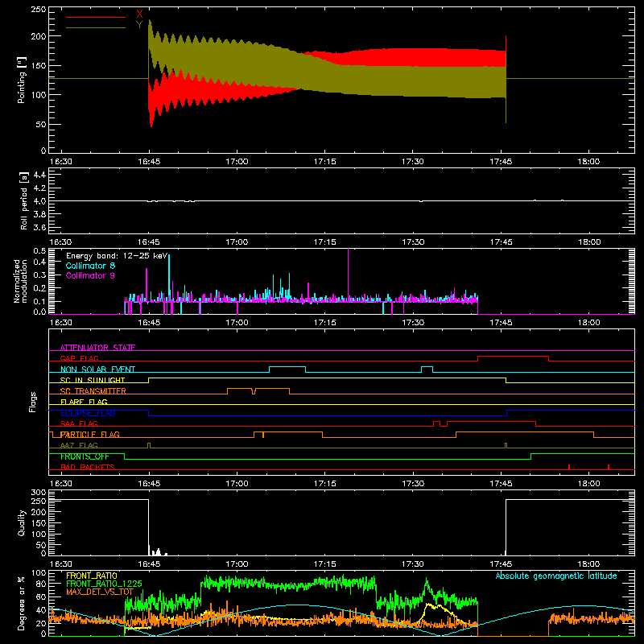
Task: Click 17:45 time label under modulation plot
Action: [x=501, y=323]
